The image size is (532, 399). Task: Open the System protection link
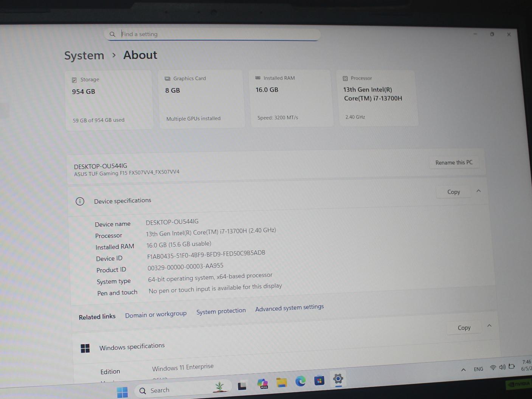tap(221, 311)
